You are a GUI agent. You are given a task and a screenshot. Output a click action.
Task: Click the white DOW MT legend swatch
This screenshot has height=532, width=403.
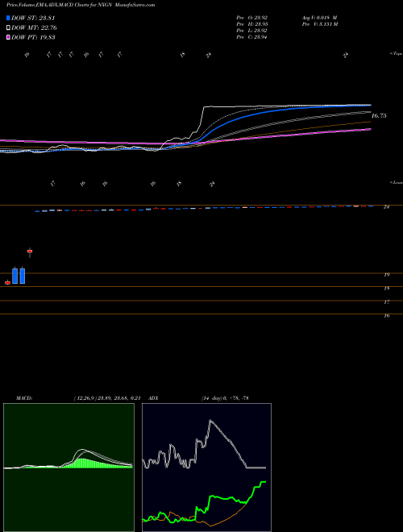tap(8, 28)
